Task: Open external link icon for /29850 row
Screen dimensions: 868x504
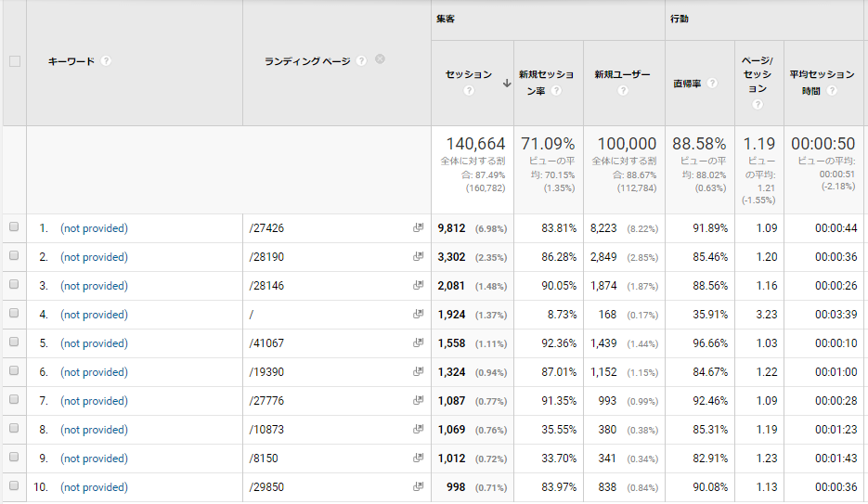Action: [418, 487]
